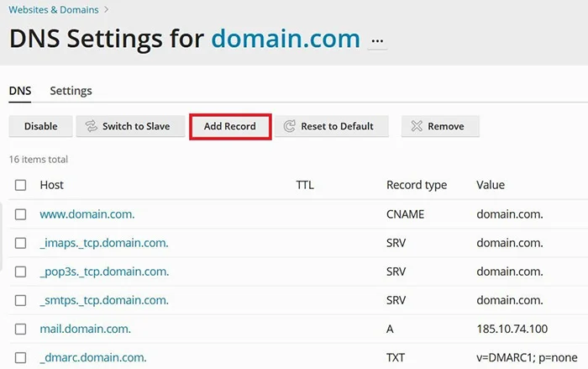Open the _smtps._tcp.domain.com. record link

coord(104,300)
